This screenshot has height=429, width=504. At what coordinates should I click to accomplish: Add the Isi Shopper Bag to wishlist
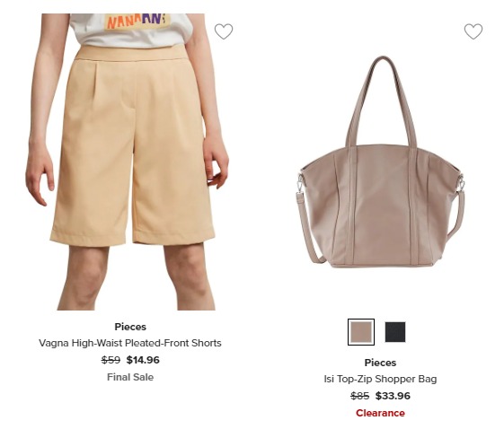coord(473,31)
